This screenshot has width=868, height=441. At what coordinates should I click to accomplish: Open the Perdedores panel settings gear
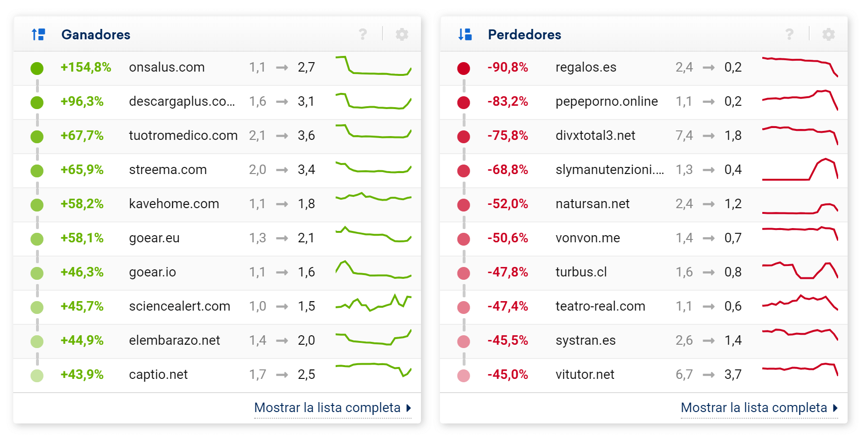click(829, 34)
